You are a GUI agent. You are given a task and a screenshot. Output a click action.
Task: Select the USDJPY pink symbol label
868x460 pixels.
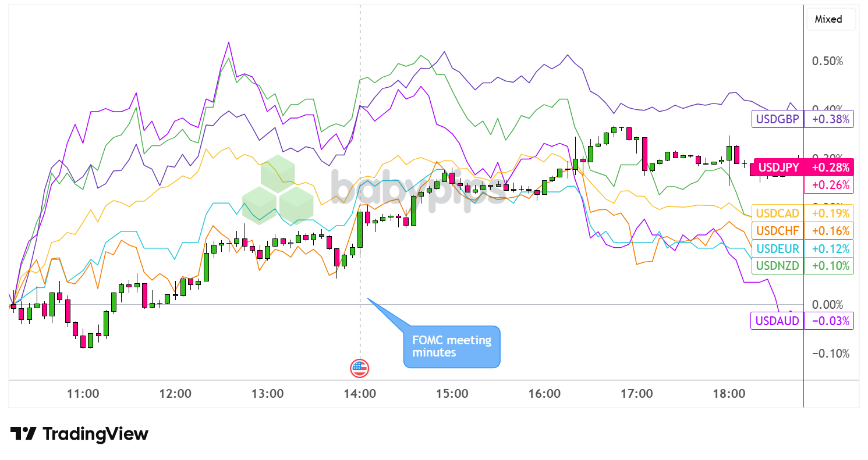click(x=778, y=167)
